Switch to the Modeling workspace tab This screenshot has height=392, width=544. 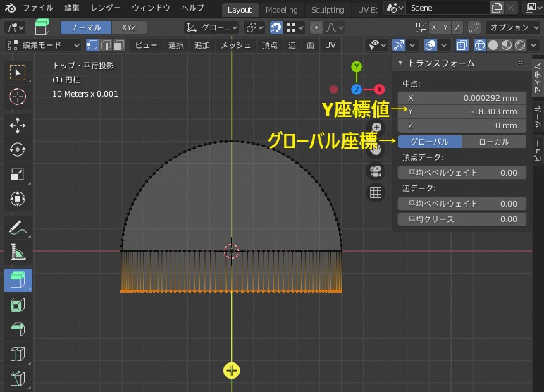[282, 10]
